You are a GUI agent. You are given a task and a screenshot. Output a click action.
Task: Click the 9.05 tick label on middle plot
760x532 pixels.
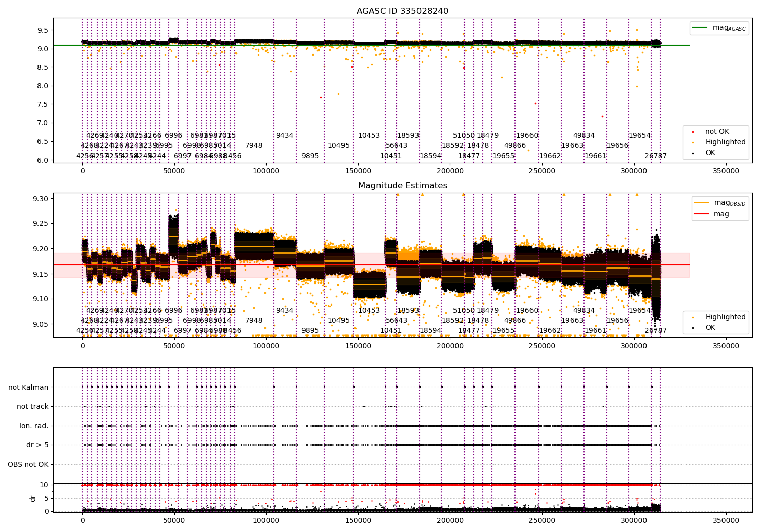(x=41, y=324)
